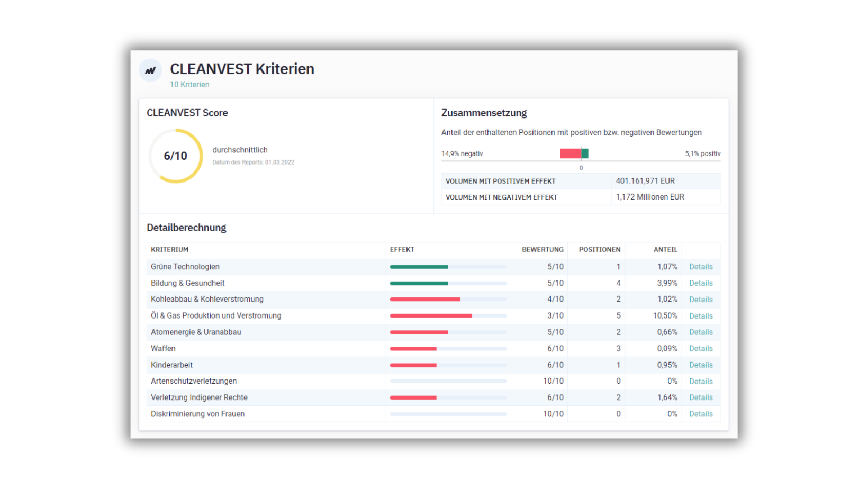This screenshot has width=868, height=489.
Task: Click the 10,50% share value
Action: click(x=665, y=316)
